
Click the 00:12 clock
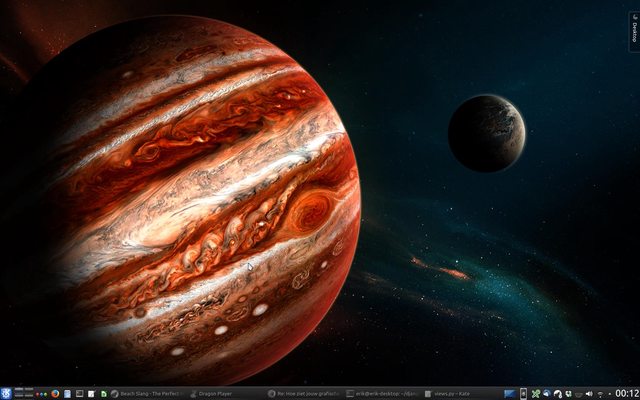[627, 393]
